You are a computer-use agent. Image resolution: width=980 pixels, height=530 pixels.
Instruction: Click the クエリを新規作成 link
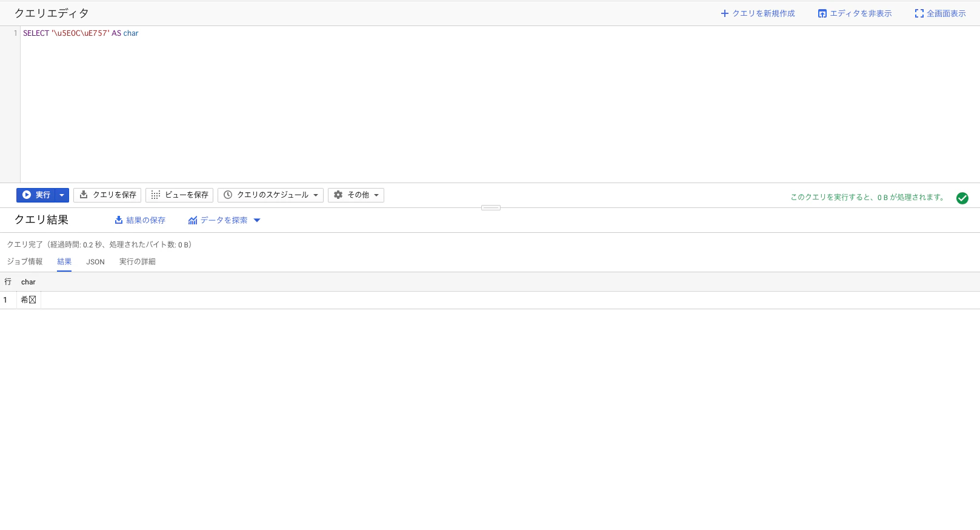[x=764, y=13]
